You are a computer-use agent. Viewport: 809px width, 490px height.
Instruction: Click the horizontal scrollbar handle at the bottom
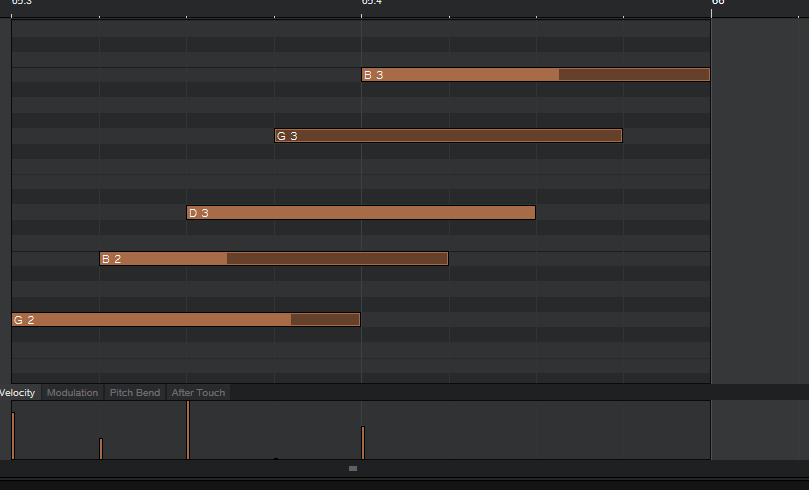(353, 468)
